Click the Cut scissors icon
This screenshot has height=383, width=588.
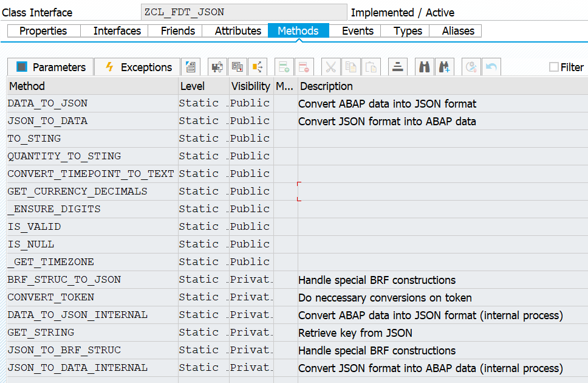330,67
